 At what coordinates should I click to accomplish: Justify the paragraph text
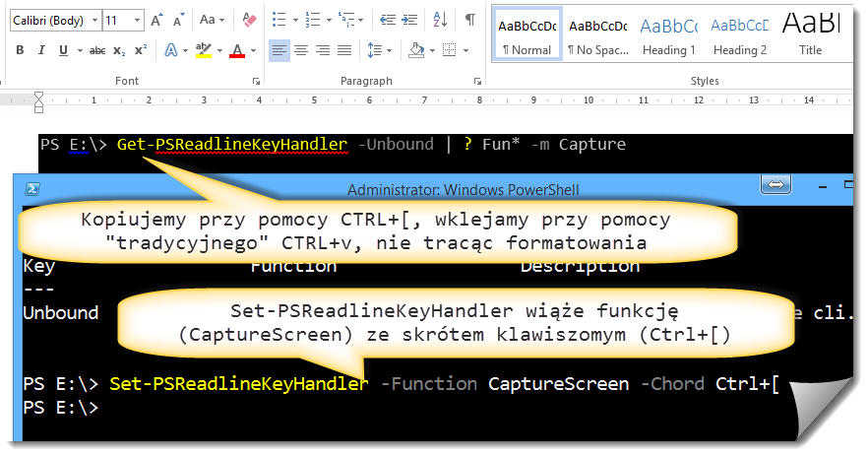[x=344, y=50]
